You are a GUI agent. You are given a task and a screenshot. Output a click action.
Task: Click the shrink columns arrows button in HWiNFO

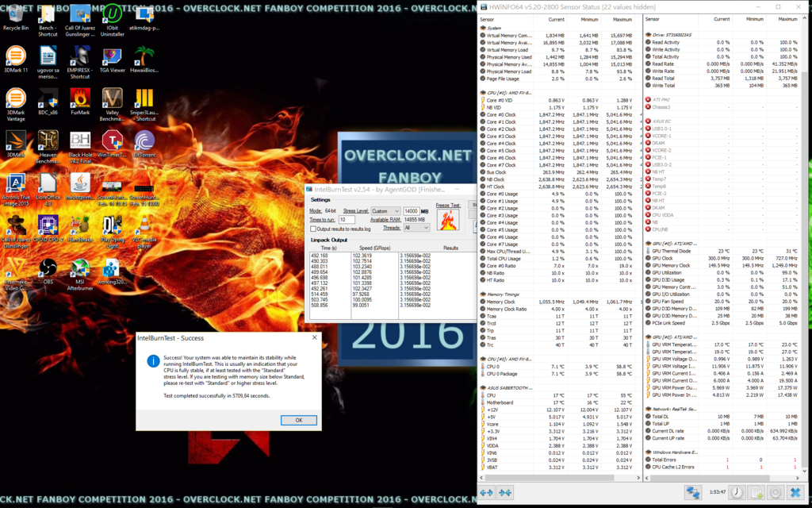point(505,492)
